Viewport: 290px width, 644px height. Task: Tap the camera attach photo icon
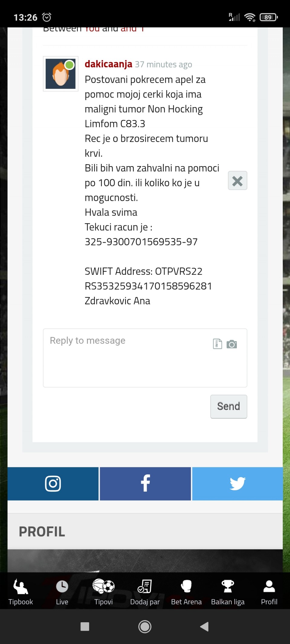[232, 344]
